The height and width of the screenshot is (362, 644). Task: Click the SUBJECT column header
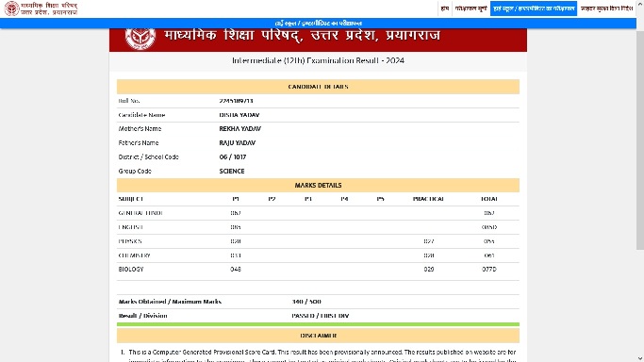pos(131,199)
